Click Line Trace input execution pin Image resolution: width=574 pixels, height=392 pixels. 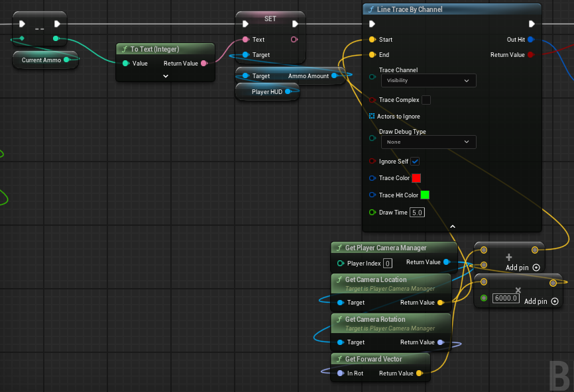tap(373, 24)
